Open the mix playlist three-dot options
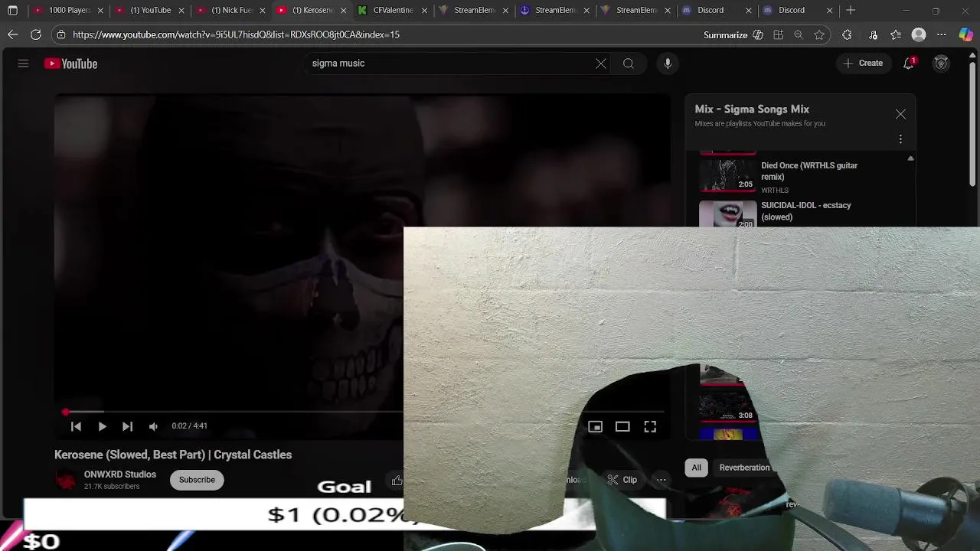The height and width of the screenshot is (551, 980). [900, 139]
